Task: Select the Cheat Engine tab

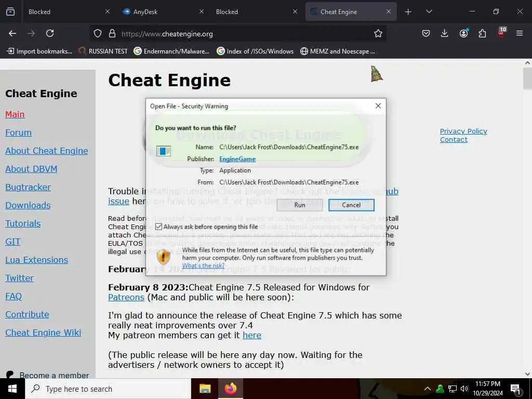Action: [x=351, y=12]
